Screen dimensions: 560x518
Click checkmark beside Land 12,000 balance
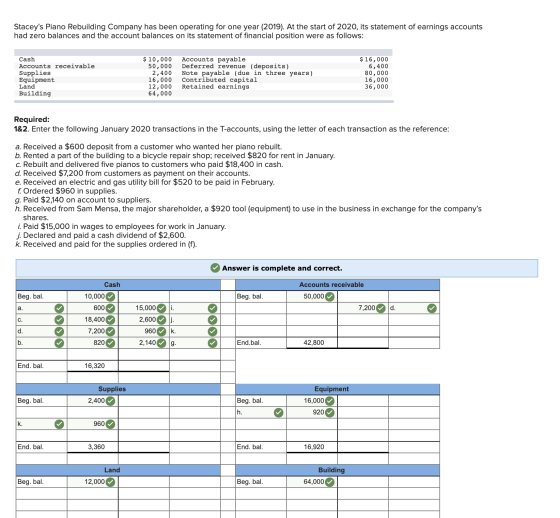[111, 482]
